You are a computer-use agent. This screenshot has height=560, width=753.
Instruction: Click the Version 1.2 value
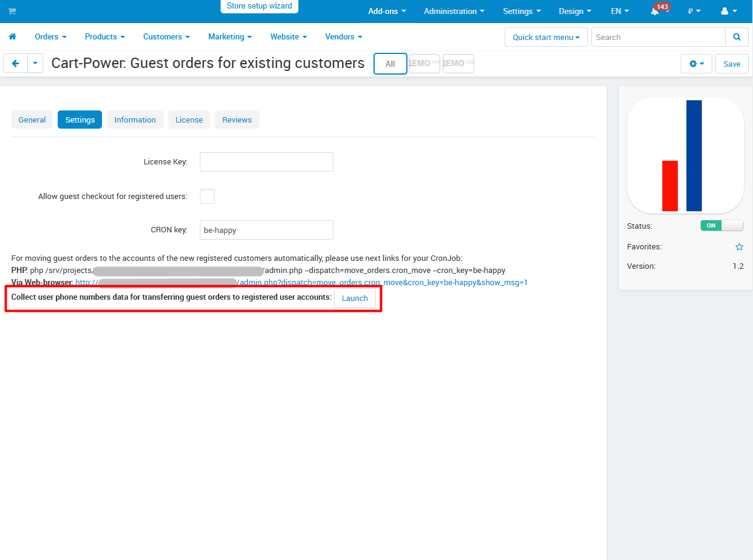(738, 266)
